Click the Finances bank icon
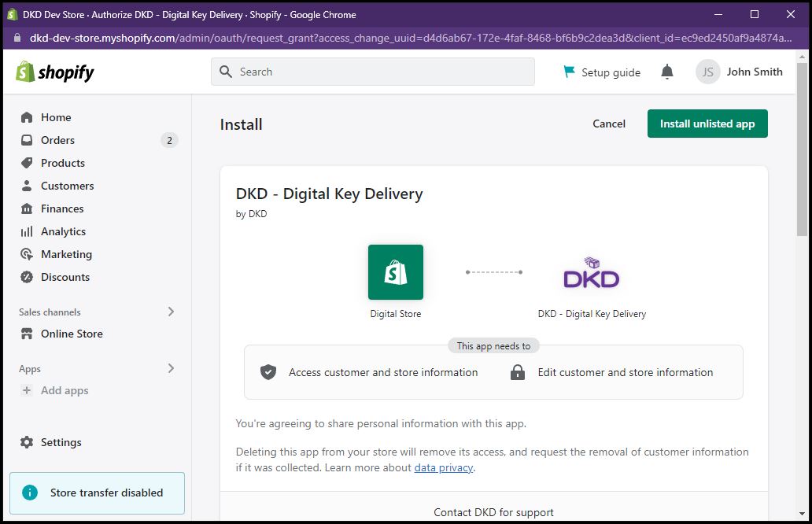 pos(27,208)
